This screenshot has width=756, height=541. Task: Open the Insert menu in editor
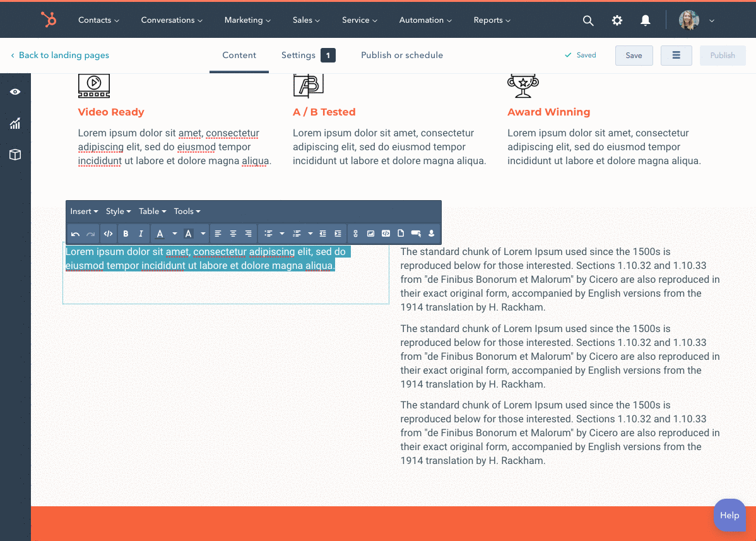tap(84, 211)
